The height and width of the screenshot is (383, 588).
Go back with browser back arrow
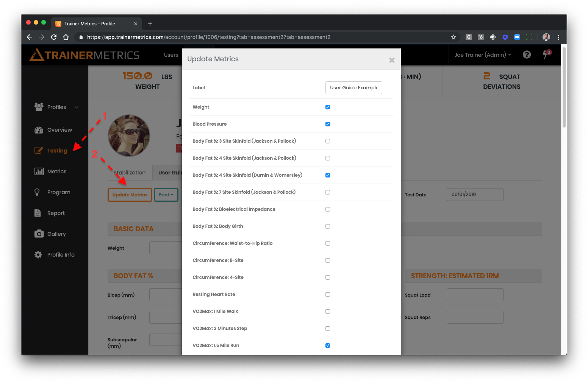pos(30,37)
